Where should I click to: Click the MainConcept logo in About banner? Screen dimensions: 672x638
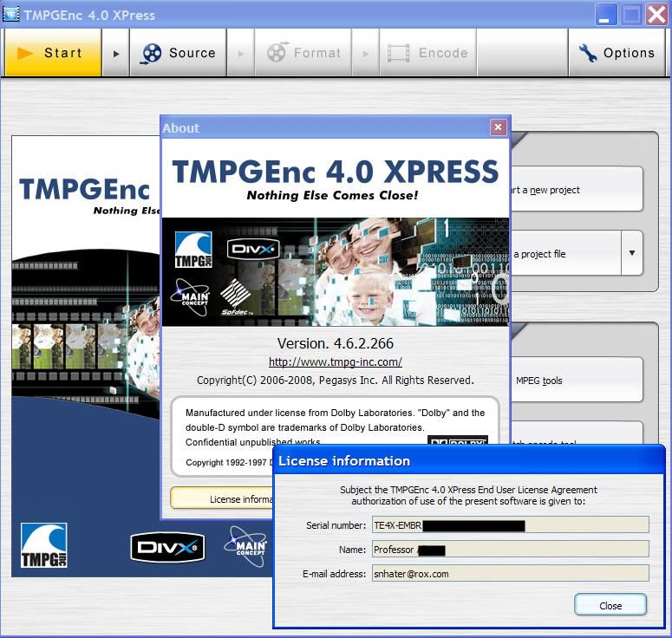coord(190,297)
